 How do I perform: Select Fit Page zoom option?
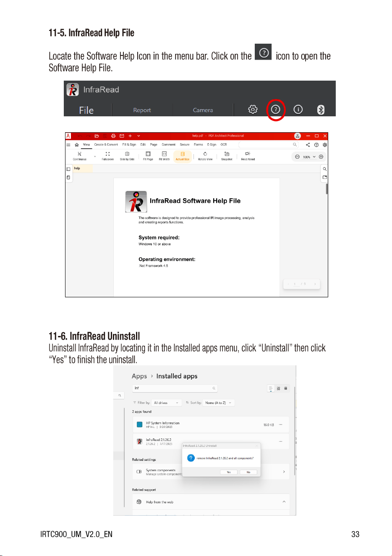point(148,156)
